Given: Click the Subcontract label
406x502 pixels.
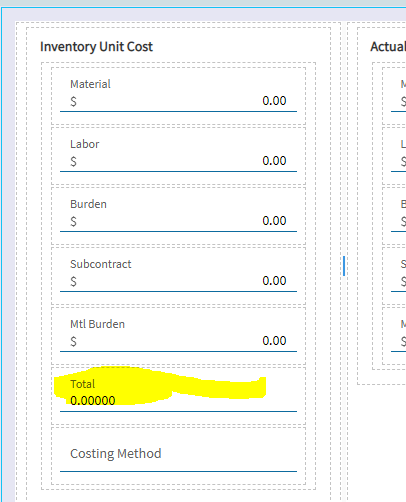Looking at the screenshot, I should click(101, 264).
